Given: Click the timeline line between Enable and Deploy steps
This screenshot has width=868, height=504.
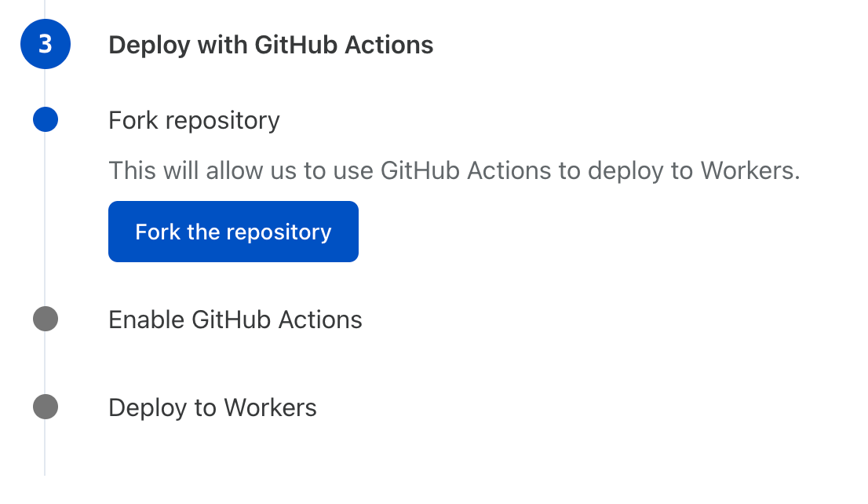Looking at the screenshot, I should click(x=45, y=363).
